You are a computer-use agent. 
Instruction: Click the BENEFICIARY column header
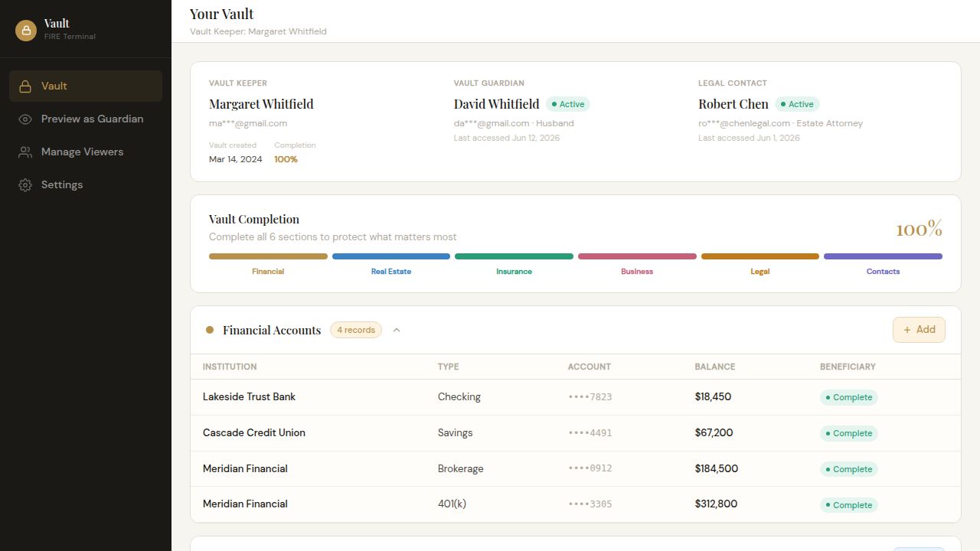[848, 367]
